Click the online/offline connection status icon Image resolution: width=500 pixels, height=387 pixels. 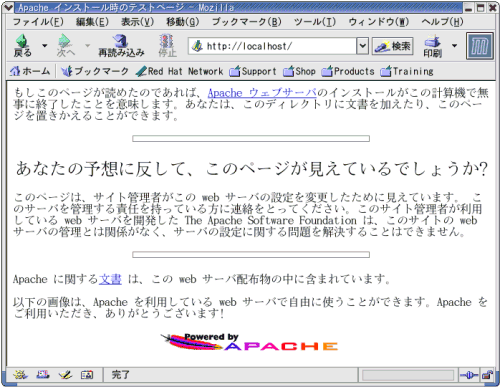[469, 375]
